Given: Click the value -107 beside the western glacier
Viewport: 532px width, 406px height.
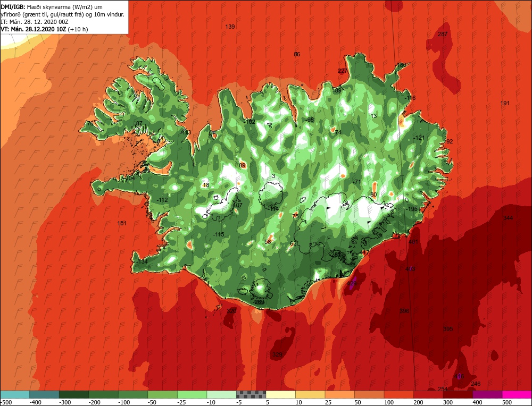Looking at the screenshot, I should [237, 205].
